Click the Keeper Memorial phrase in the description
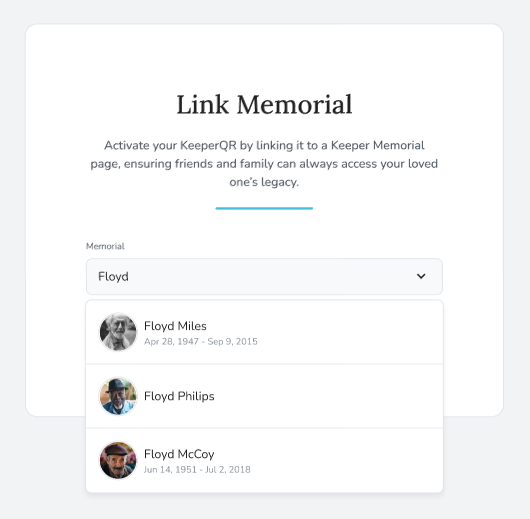 pyautogui.click(x=377, y=145)
